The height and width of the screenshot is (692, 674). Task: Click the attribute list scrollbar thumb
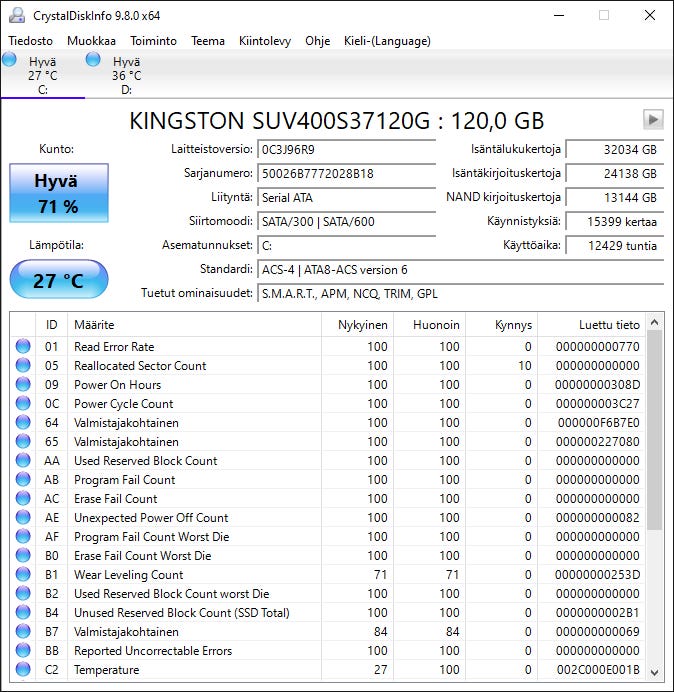tap(655, 430)
